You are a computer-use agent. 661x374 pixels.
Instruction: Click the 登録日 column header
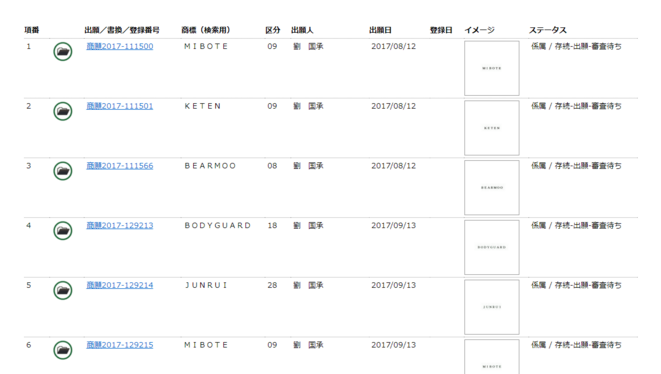[x=441, y=30]
